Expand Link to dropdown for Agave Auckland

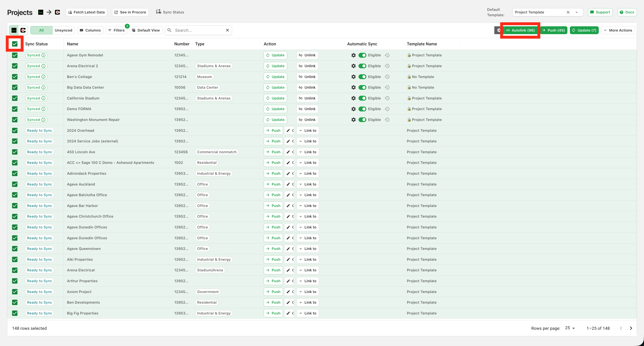[x=307, y=184]
